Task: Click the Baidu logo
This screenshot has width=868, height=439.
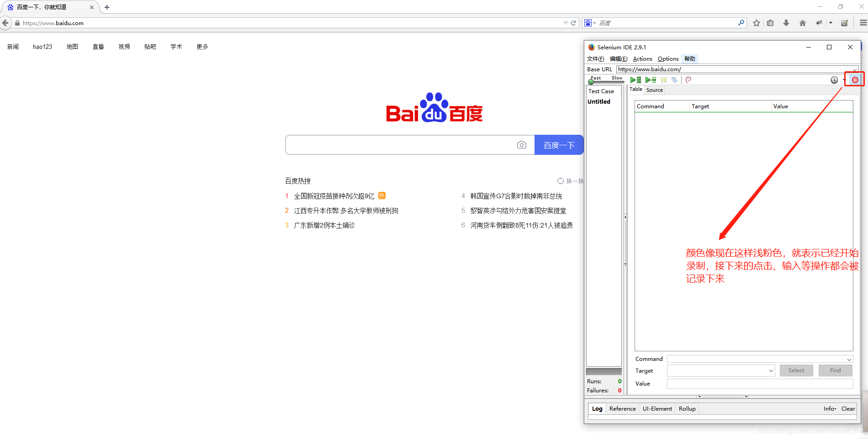Action: (434, 108)
